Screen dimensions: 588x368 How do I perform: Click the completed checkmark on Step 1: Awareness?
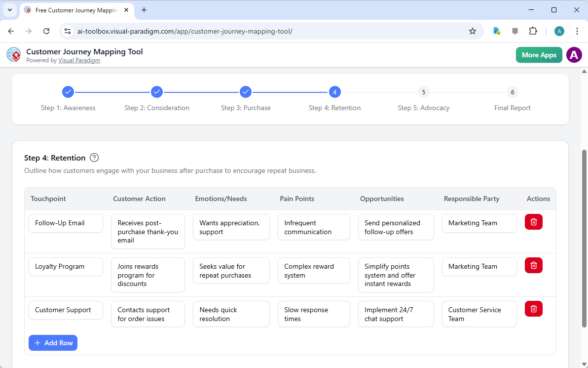(x=68, y=92)
